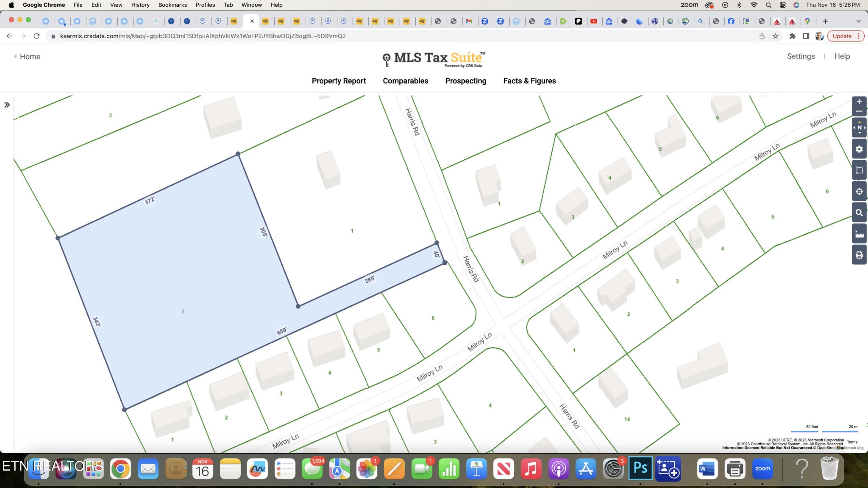This screenshot has width=868, height=488.
Task: Click the Chrome Update button
Action: (x=846, y=36)
